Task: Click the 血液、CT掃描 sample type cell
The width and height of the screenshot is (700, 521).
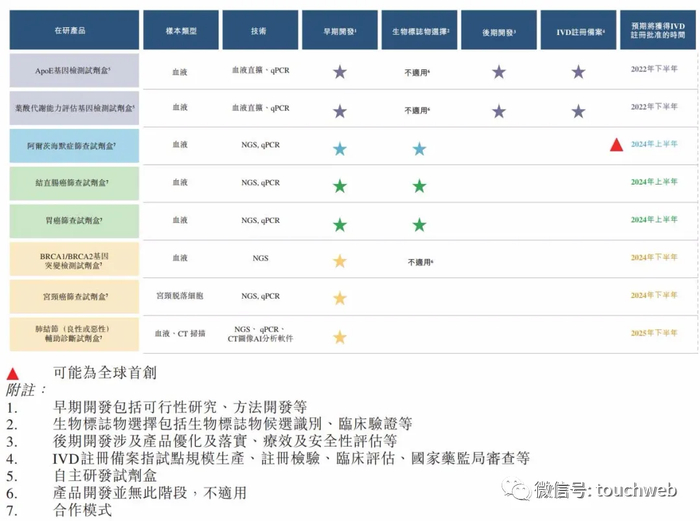Action: click(180, 333)
